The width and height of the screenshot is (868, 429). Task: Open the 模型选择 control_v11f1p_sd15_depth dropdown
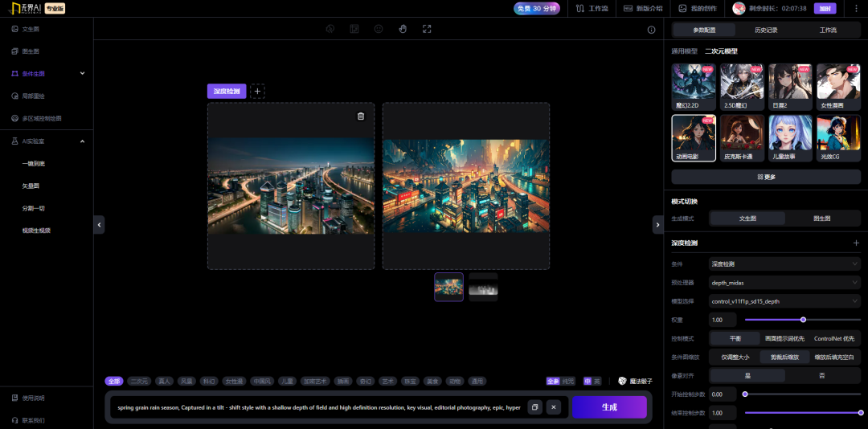[x=784, y=301]
